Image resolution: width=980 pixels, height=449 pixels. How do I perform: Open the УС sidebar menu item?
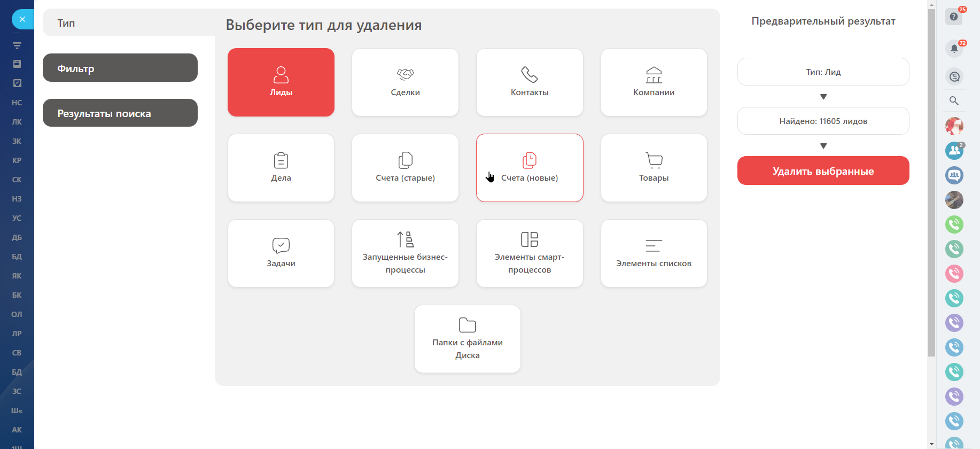pyautogui.click(x=17, y=218)
